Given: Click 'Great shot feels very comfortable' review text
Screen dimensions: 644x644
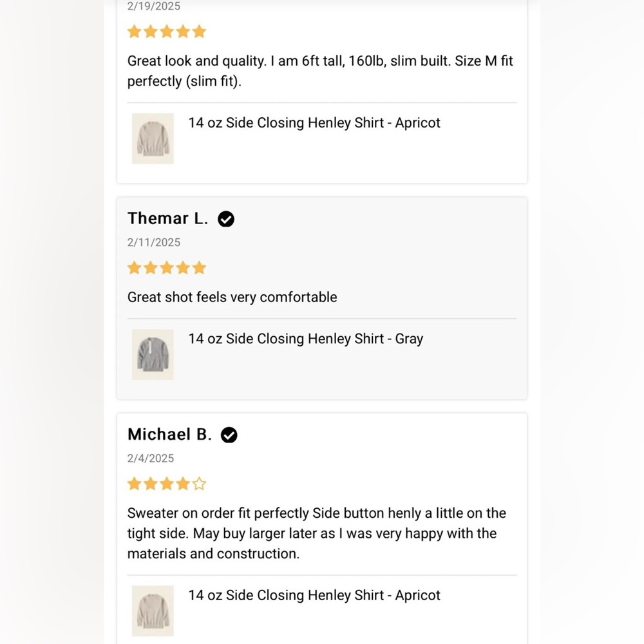Looking at the screenshot, I should pos(232,297).
